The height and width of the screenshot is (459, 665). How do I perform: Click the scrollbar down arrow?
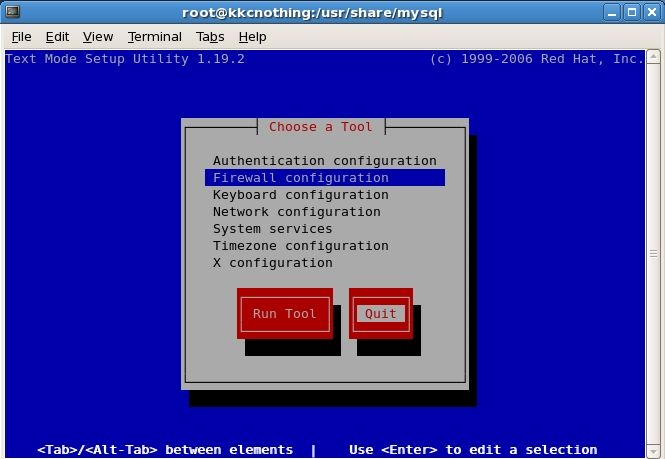coord(653,451)
